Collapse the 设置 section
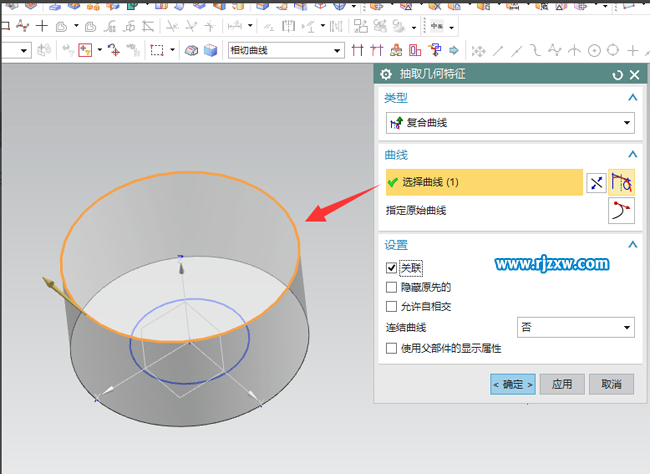The height and width of the screenshot is (474, 650). [632, 244]
